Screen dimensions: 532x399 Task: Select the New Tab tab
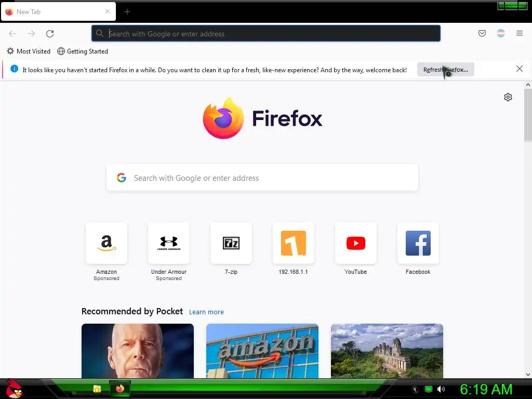[58, 11]
